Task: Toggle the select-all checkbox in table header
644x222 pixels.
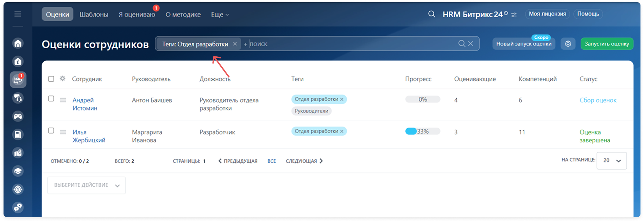Action: (x=51, y=79)
